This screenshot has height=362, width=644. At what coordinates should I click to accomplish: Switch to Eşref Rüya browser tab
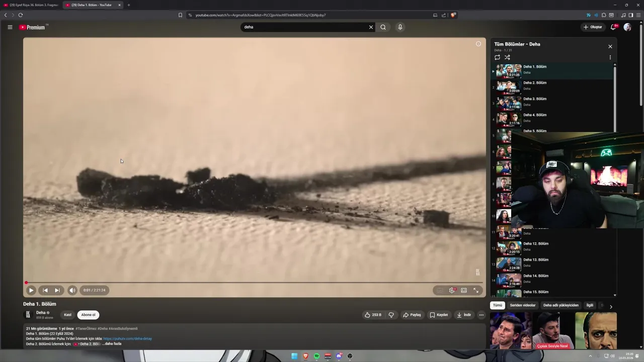[x=31, y=5]
